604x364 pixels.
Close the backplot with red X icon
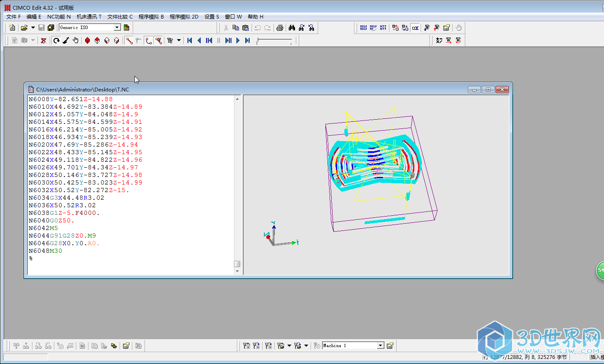(x=43, y=40)
